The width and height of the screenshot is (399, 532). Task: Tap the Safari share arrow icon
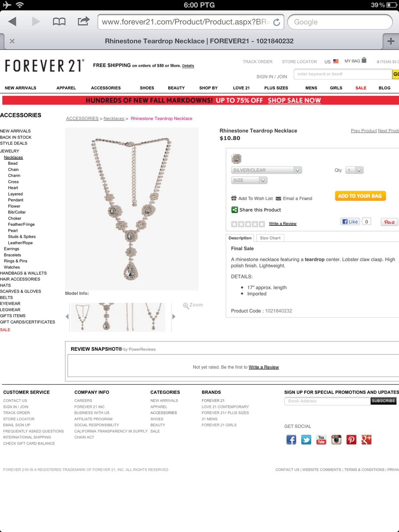pyautogui.click(x=83, y=21)
